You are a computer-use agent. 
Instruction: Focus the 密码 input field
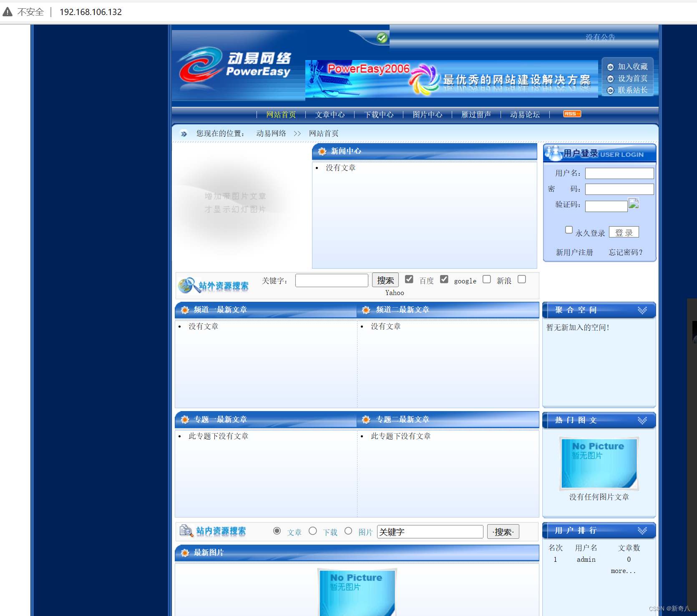[619, 189]
